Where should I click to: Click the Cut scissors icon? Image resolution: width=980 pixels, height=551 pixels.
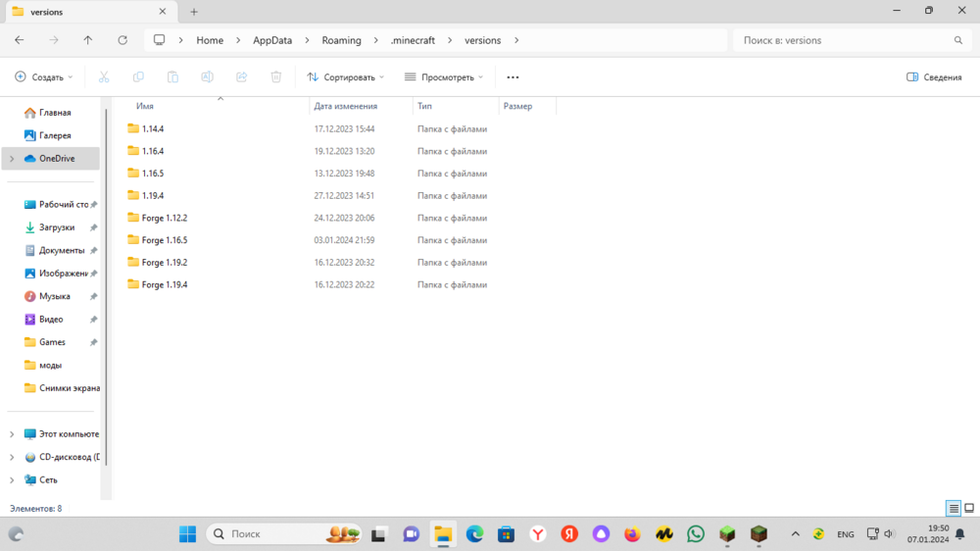(104, 76)
